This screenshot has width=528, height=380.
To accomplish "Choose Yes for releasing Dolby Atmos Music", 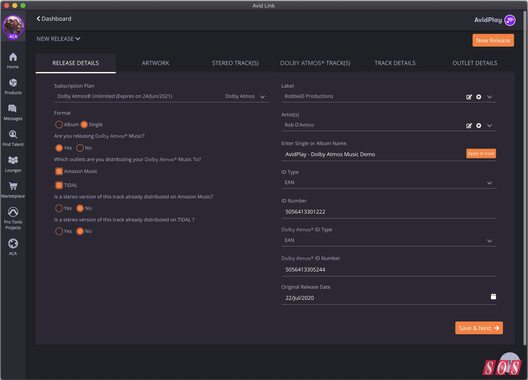I will [x=59, y=148].
